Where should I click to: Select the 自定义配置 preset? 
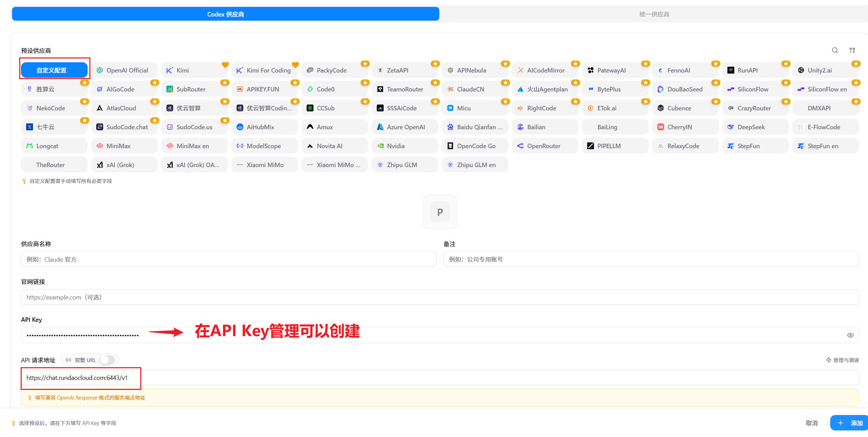coord(54,70)
